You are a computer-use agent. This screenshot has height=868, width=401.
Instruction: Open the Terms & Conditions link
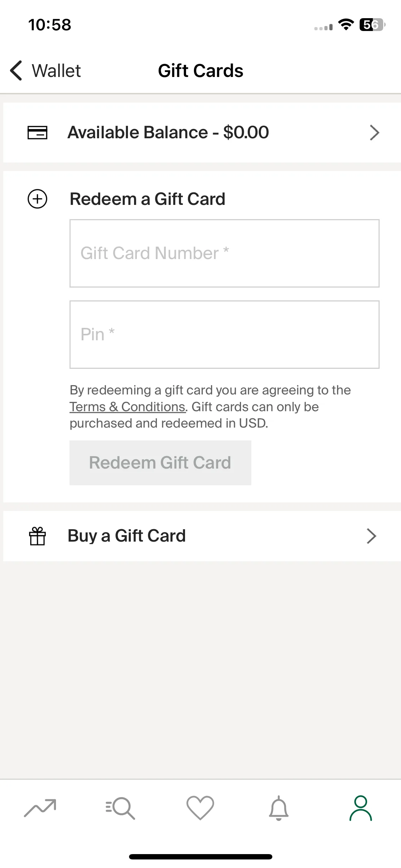pos(128,407)
